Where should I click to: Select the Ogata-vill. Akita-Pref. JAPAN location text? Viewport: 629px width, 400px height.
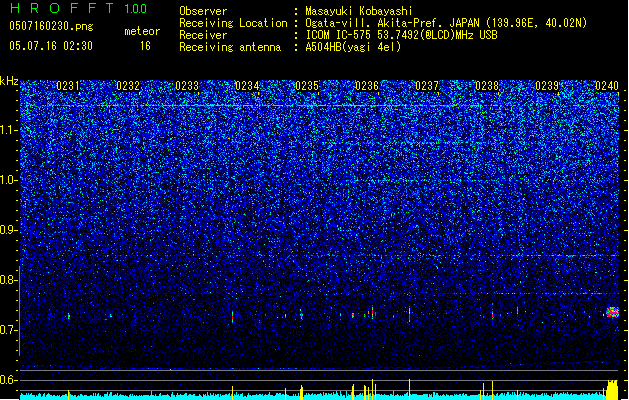446,23
